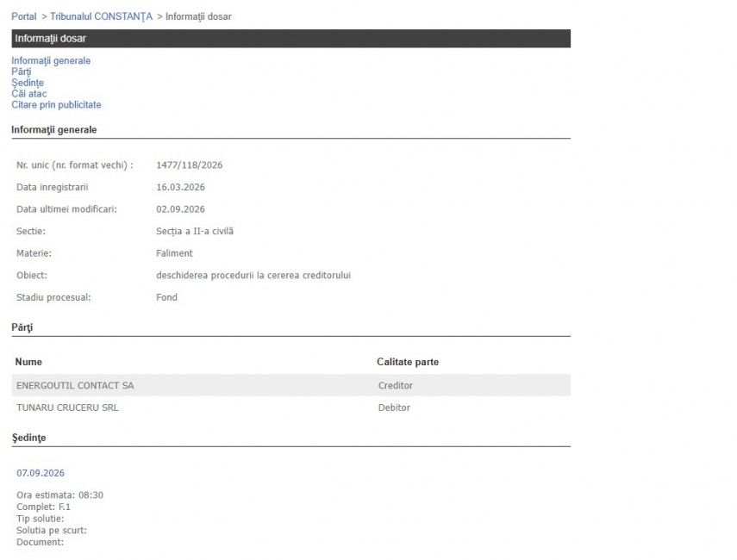The width and height of the screenshot is (737, 560).
Task: Click the 'Obiect:' label
Action: (x=32, y=276)
